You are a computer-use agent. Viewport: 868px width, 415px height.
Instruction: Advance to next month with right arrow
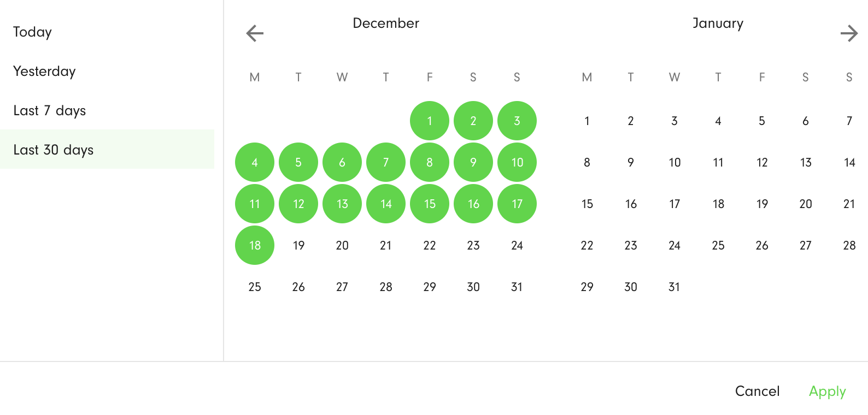click(x=849, y=33)
